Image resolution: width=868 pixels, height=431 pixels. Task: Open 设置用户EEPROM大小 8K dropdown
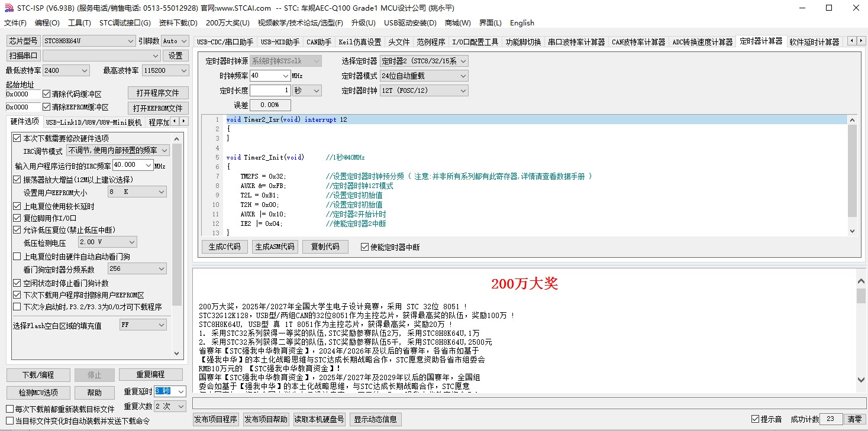coord(137,192)
